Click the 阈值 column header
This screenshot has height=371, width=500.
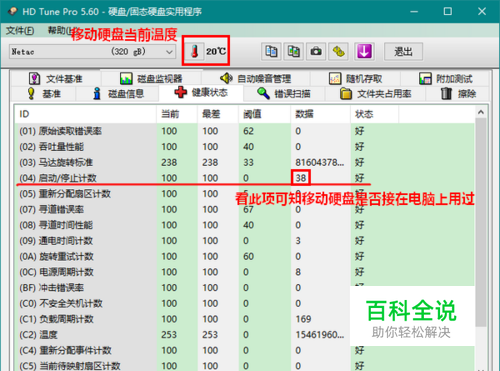tap(264, 114)
